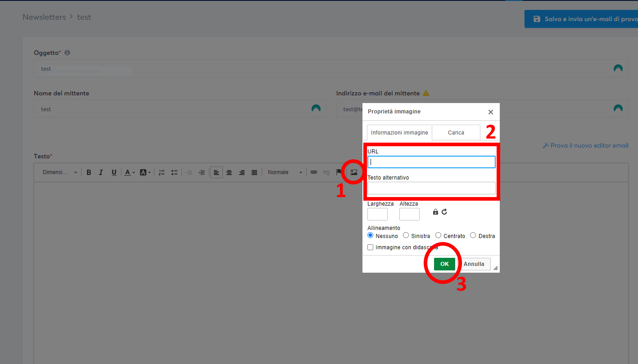Insert a numbered list
Image resolution: width=638 pixels, height=364 pixels.
tap(161, 172)
